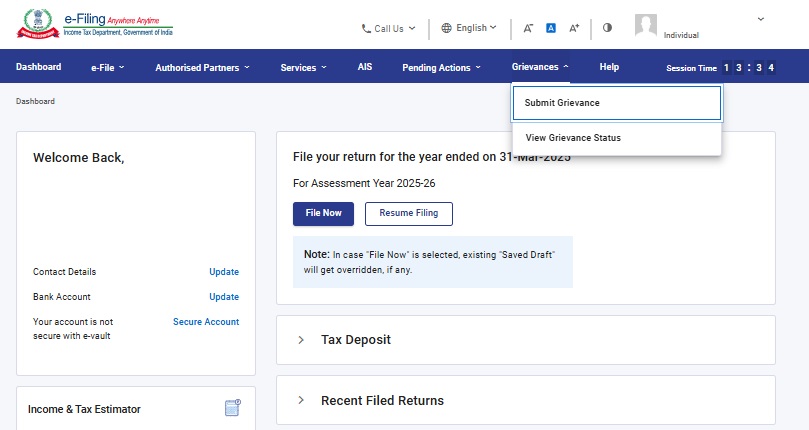Click the 'For Assessment Year 2025-26' text
Screen dimensions: 809x430
[364, 183]
